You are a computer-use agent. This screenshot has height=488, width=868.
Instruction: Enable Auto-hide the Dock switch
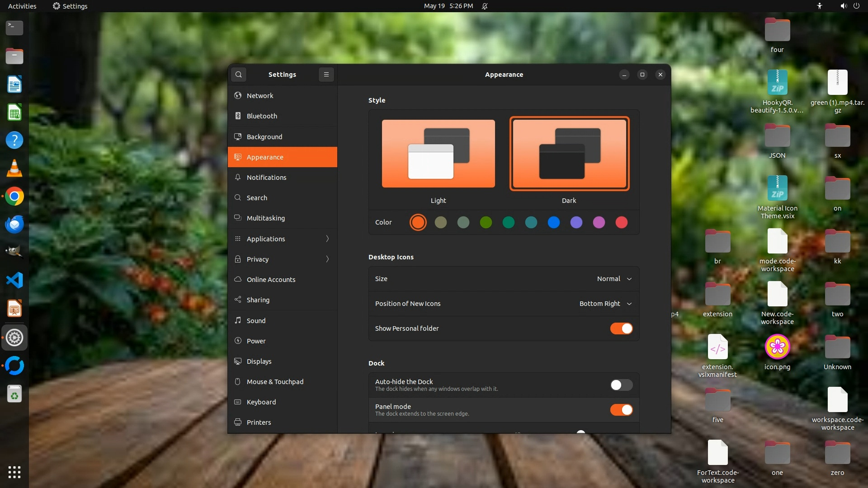point(621,385)
